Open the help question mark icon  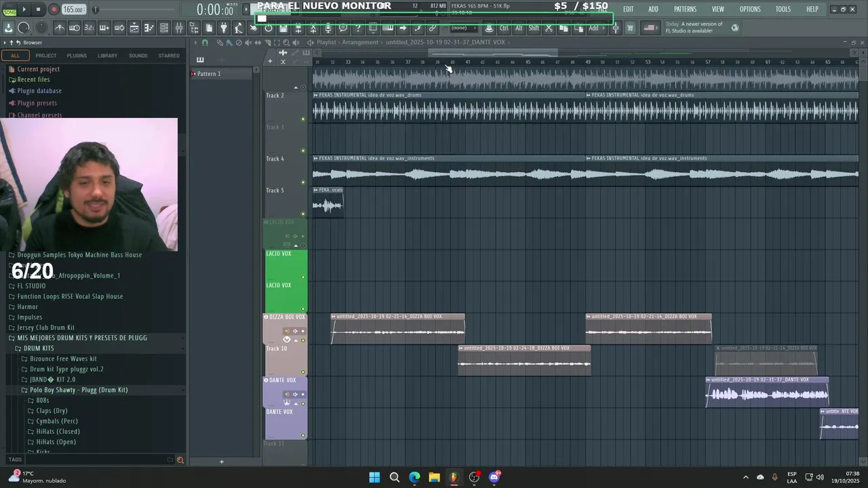(357, 28)
